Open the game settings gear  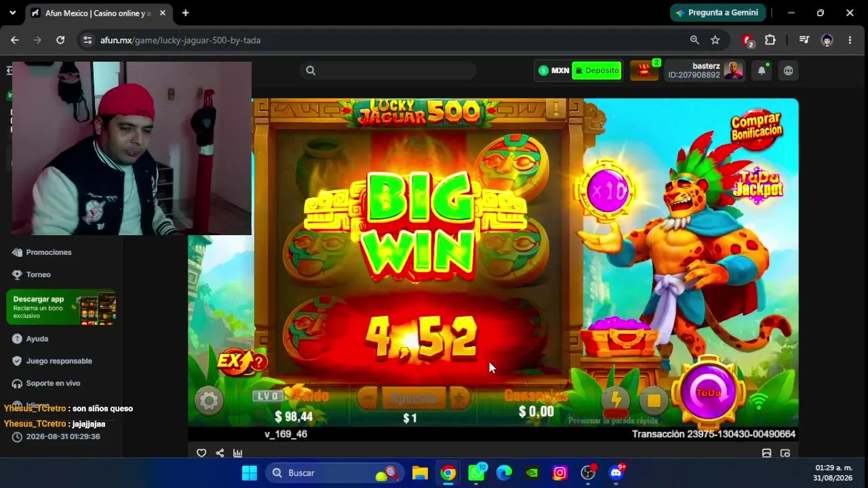point(209,401)
